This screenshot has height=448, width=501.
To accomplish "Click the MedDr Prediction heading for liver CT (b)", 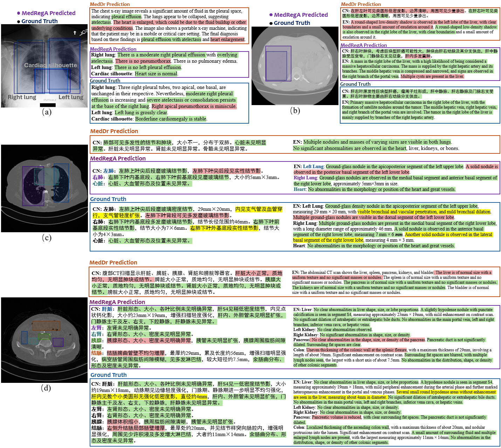I will (361, 4).
